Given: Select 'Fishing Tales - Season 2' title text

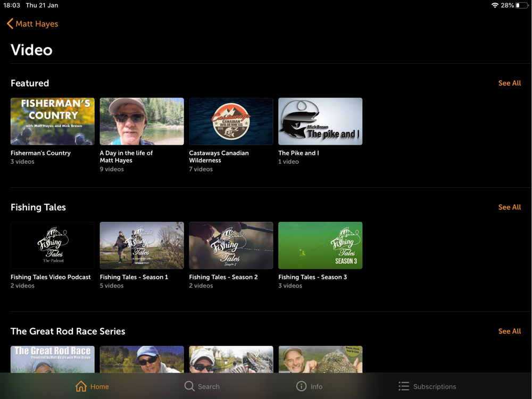Looking at the screenshot, I should coord(223,277).
